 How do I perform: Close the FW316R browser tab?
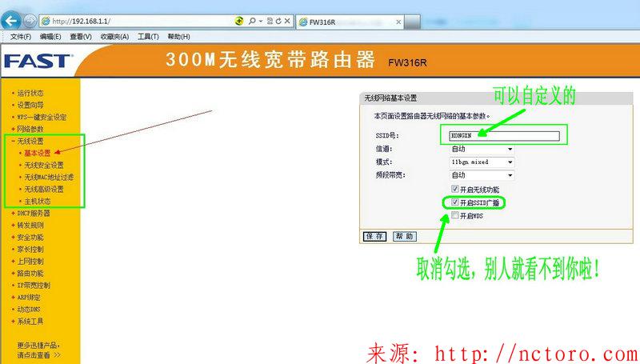point(398,22)
